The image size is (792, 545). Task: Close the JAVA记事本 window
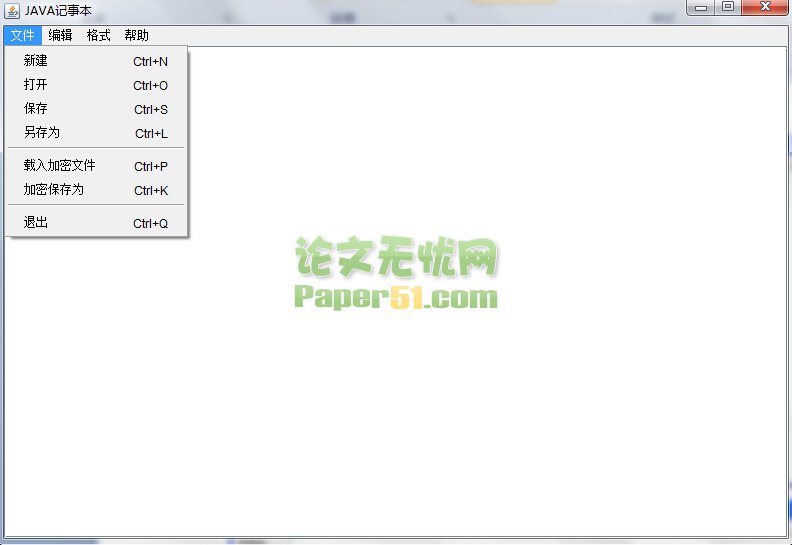(x=765, y=7)
